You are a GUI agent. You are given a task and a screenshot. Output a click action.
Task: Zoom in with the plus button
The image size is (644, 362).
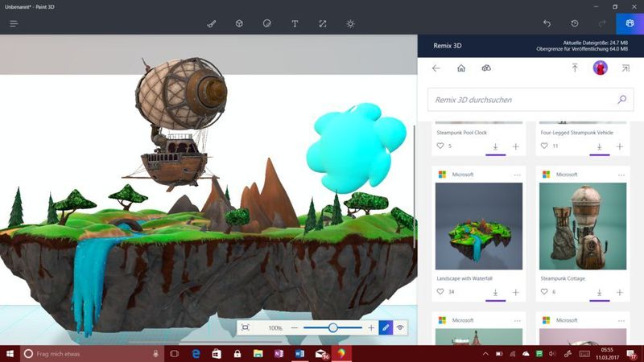371,327
